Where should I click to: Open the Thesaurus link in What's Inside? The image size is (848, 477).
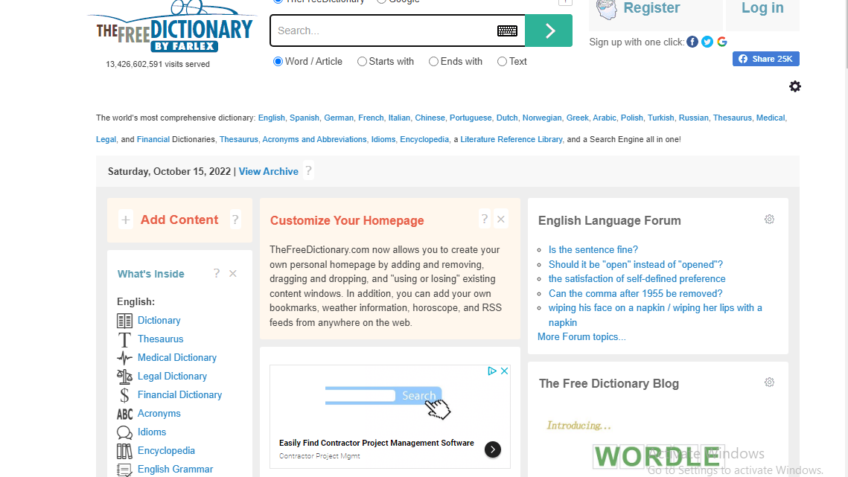pyautogui.click(x=160, y=339)
